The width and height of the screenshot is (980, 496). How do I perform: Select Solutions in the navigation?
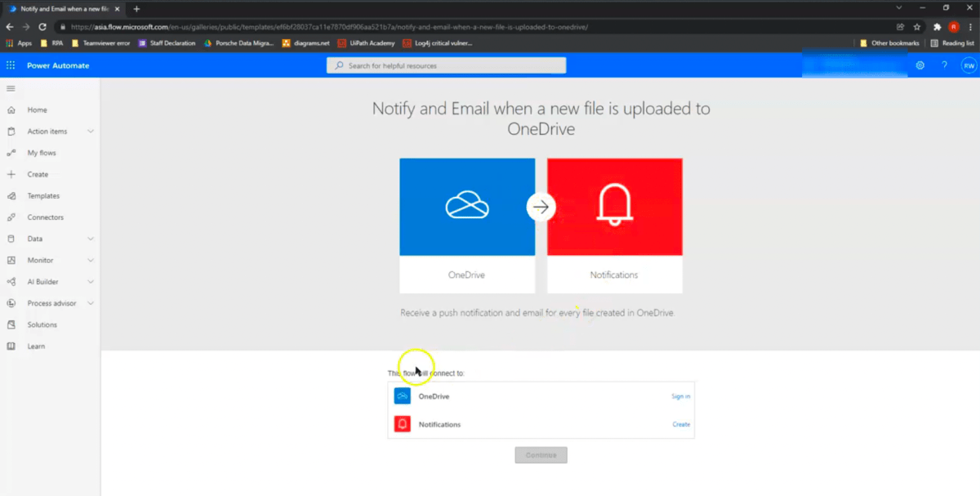tap(42, 324)
